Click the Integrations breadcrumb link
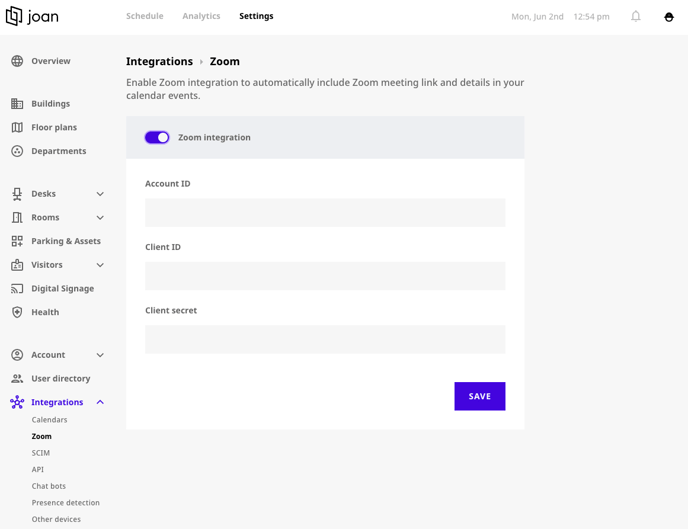Image resolution: width=688 pixels, height=529 pixels. [x=159, y=61]
